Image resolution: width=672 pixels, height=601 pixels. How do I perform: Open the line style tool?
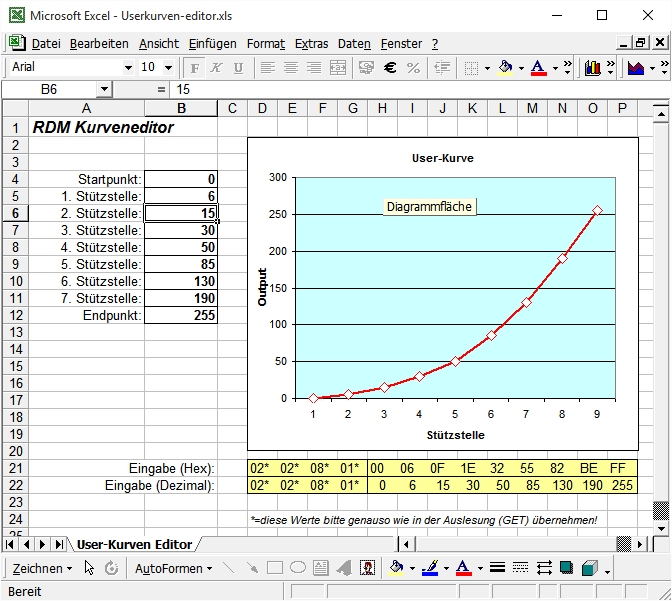coord(497,568)
